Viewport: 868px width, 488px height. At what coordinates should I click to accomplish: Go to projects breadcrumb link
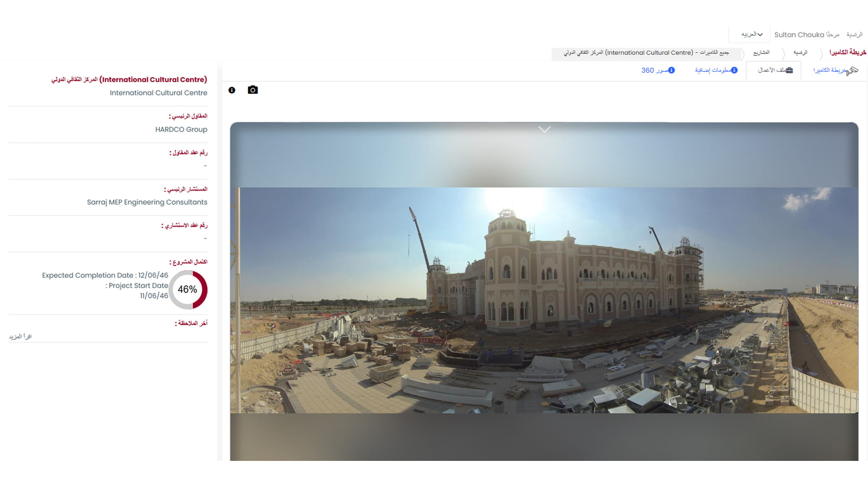coord(761,53)
